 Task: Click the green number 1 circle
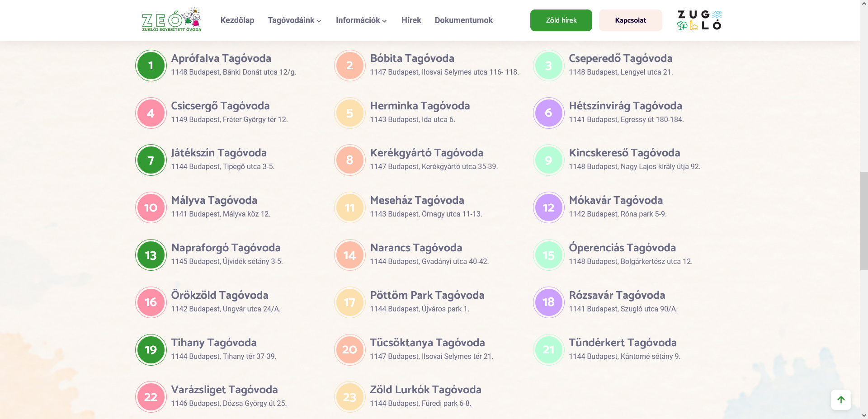click(x=151, y=66)
